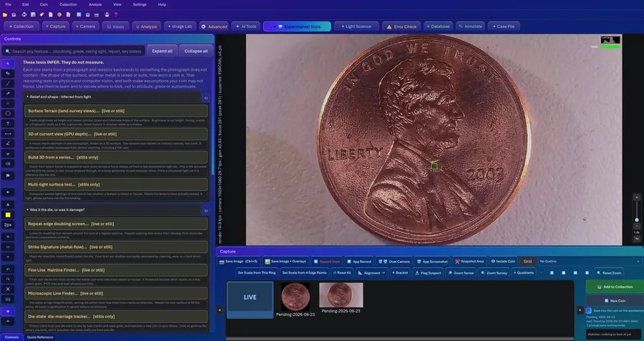Open the Quick Reference bottom tab

pyautogui.click(x=40, y=337)
